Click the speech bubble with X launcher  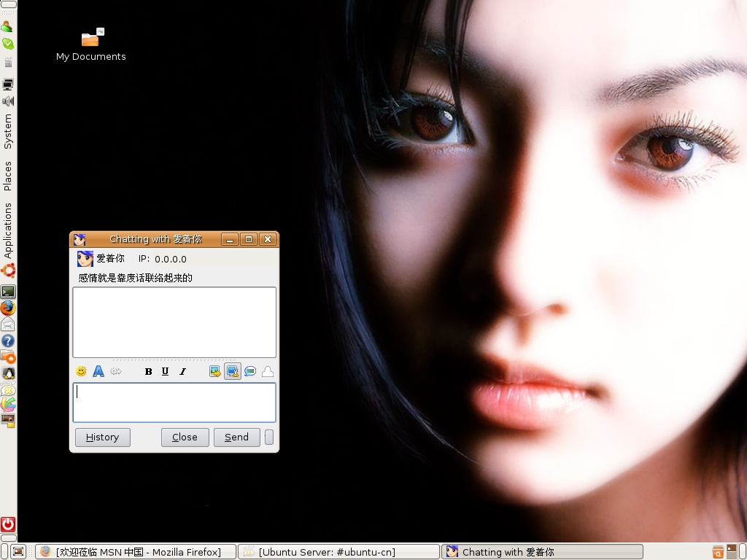8,389
